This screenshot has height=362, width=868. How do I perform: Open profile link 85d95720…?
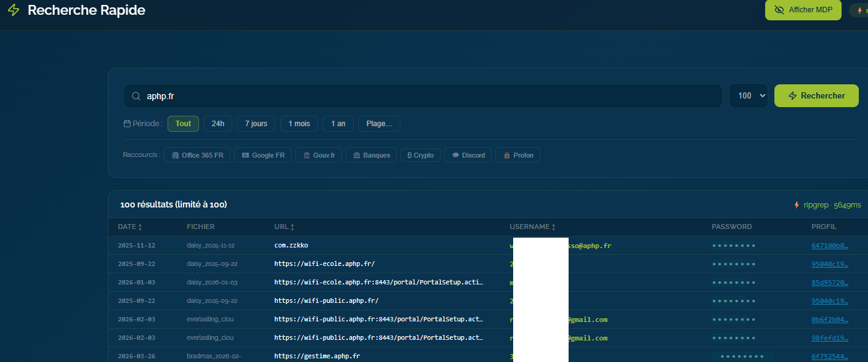(830, 283)
